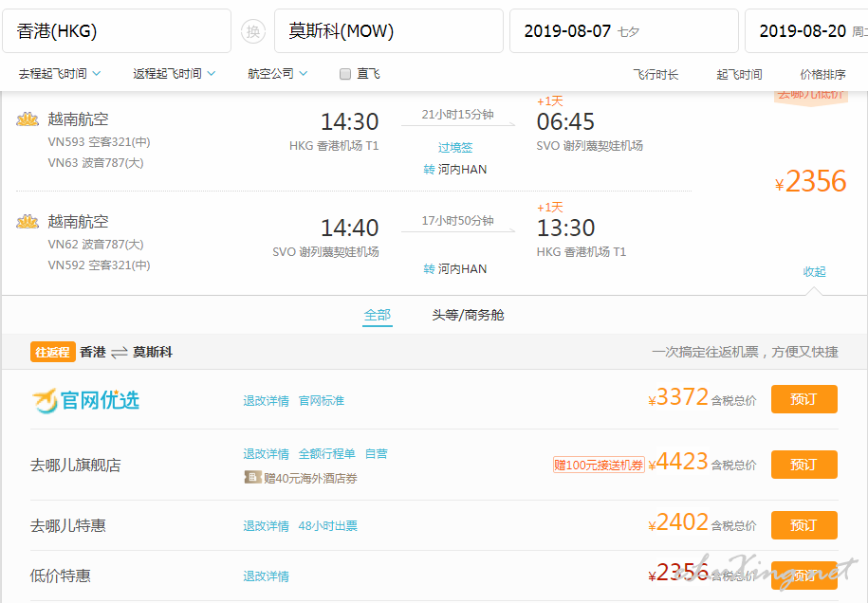
Task: Book the 去哪儿特惠 ¥2402 fare
Action: click(803, 525)
